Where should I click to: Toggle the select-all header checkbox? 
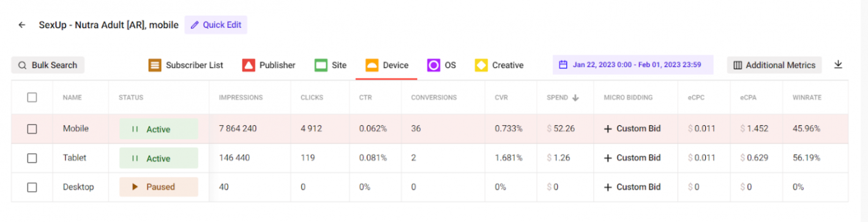click(x=32, y=98)
